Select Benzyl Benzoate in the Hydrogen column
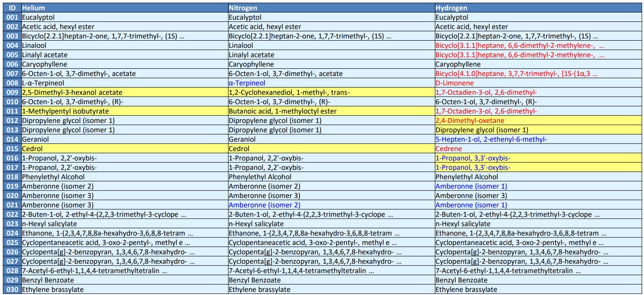This screenshot has height=295, width=644. click(x=538, y=280)
